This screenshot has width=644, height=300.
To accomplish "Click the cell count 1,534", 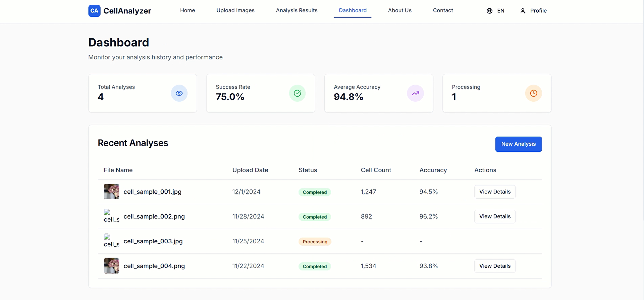I will coord(368,266).
